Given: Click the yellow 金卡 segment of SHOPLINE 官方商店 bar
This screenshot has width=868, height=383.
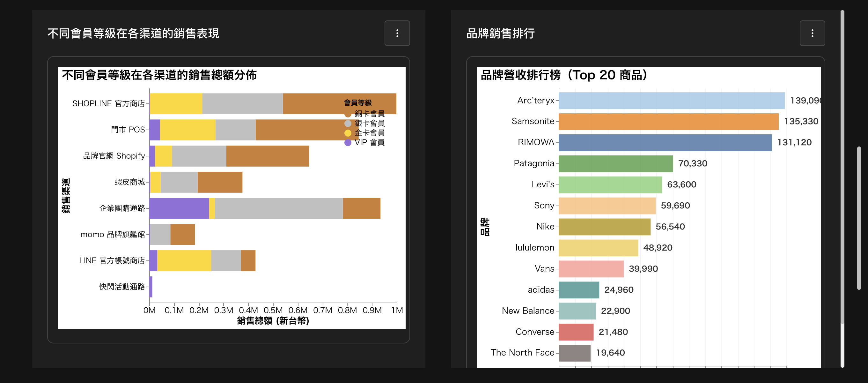Looking at the screenshot, I should coord(176,103).
